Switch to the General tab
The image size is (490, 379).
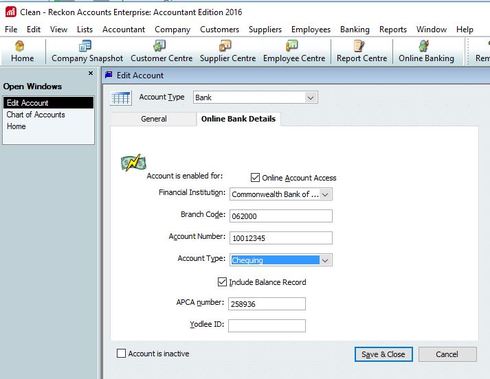click(154, 119)
